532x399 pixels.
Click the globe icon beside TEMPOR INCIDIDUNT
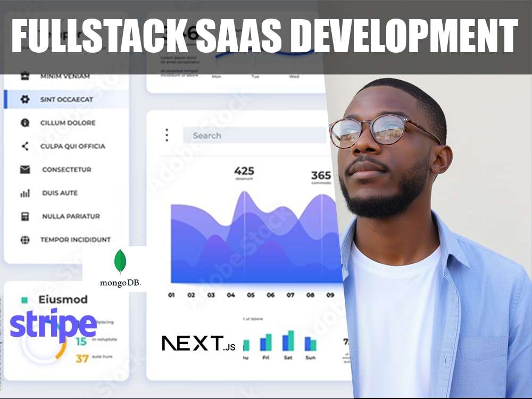25,240
